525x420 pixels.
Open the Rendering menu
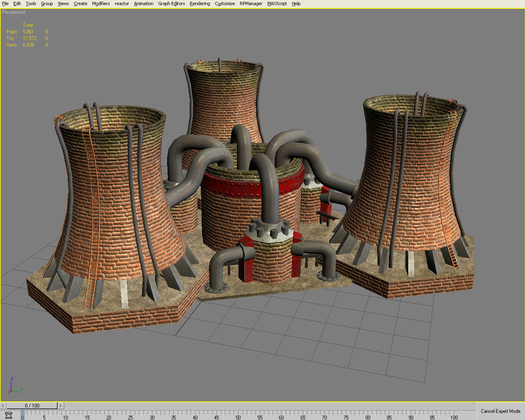pyautogui.click(x=199, y=4)
